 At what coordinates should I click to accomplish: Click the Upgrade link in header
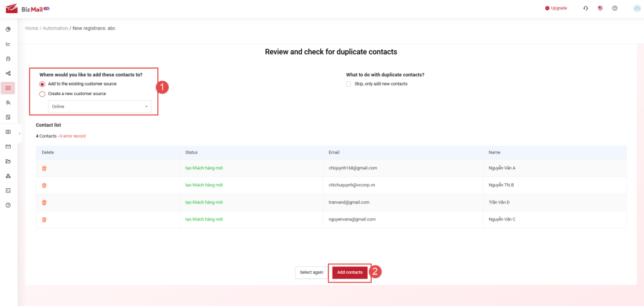tap(556, 8)
